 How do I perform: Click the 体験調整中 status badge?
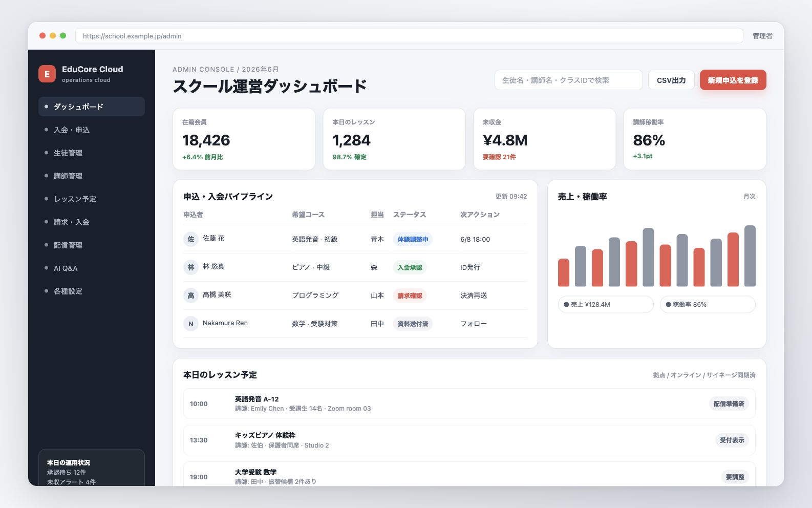413,239
